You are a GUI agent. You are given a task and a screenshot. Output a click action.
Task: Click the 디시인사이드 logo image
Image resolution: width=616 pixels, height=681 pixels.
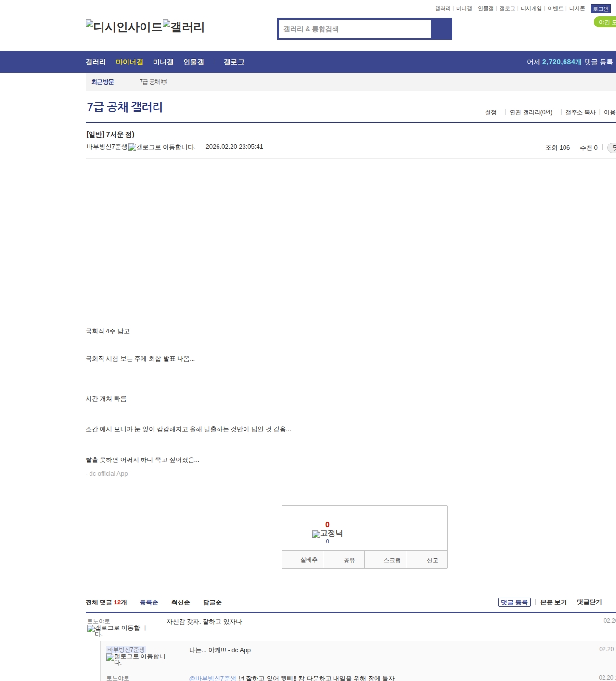[124, 27]
